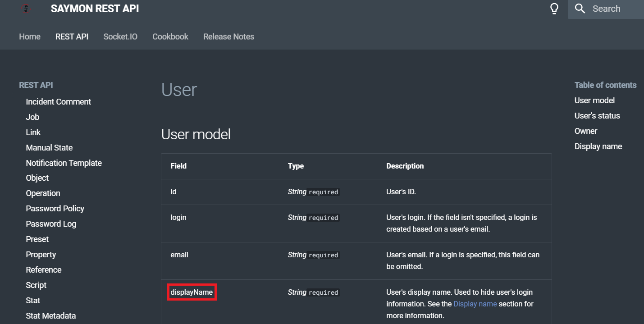Click the Table of contents heading
Screen dimensions: 644x324
tap(605, 85)
